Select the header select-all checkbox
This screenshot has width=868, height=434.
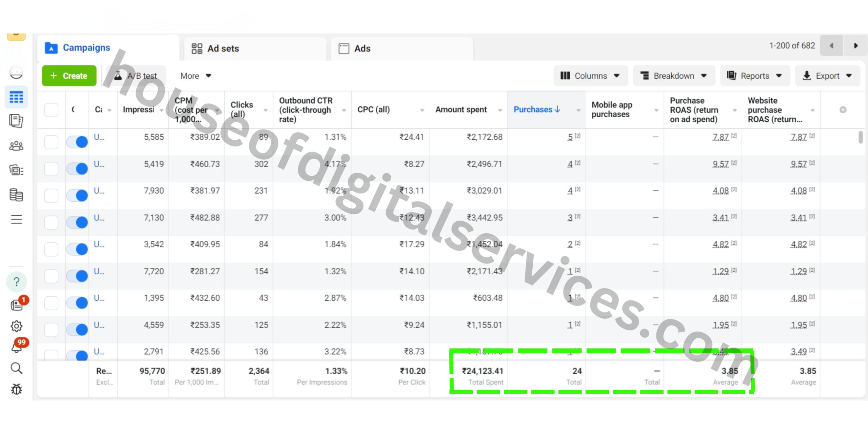coord(51,110)
